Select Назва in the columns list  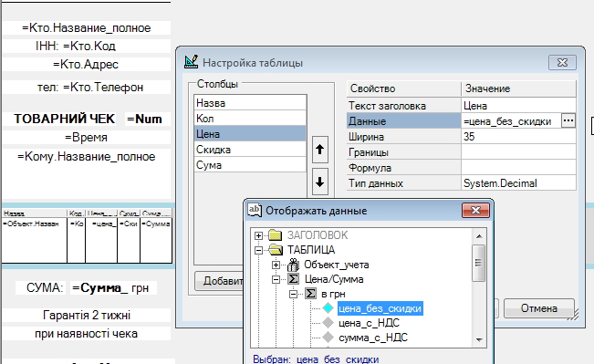[250, 103]
